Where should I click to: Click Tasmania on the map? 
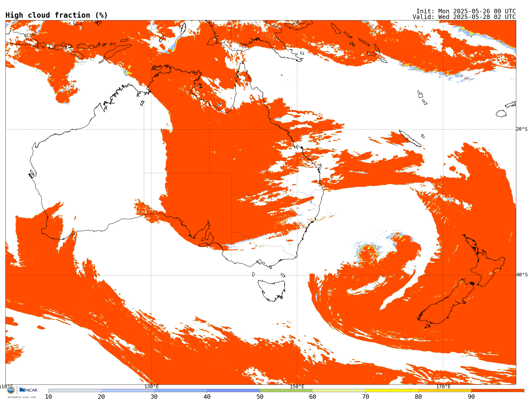[x=272, y=290]
